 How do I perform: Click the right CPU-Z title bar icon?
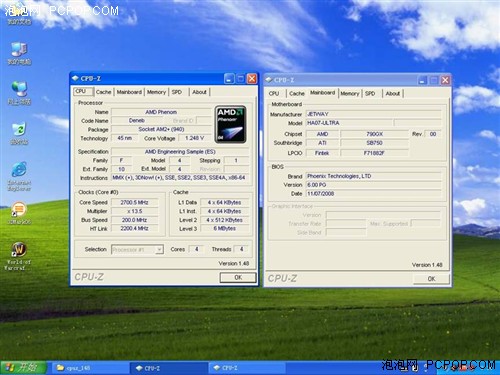[269, 80]
